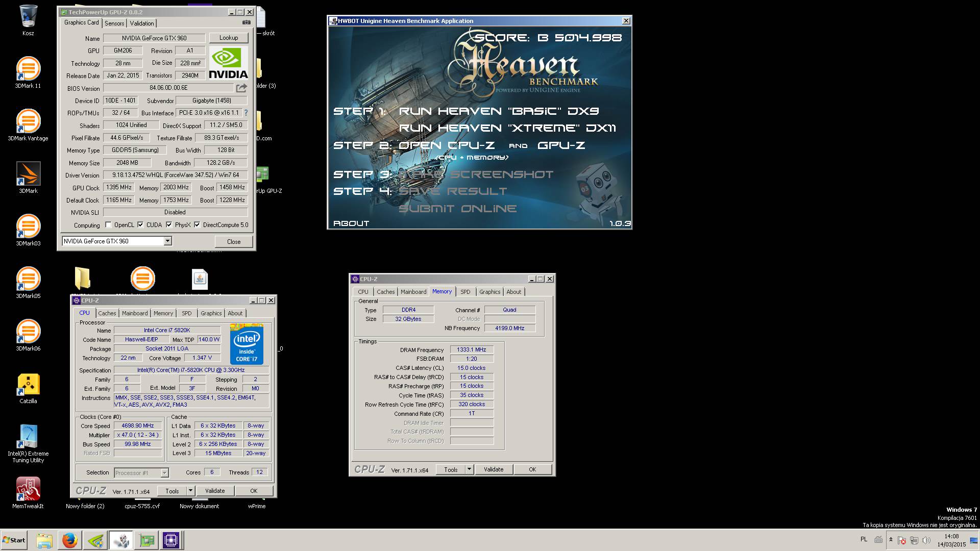The height and width of the screenshot is (551, 980).
Task: Expand Tools dropdown arrow in CPU-Z CPU window
Action: [x=190, y=491]
